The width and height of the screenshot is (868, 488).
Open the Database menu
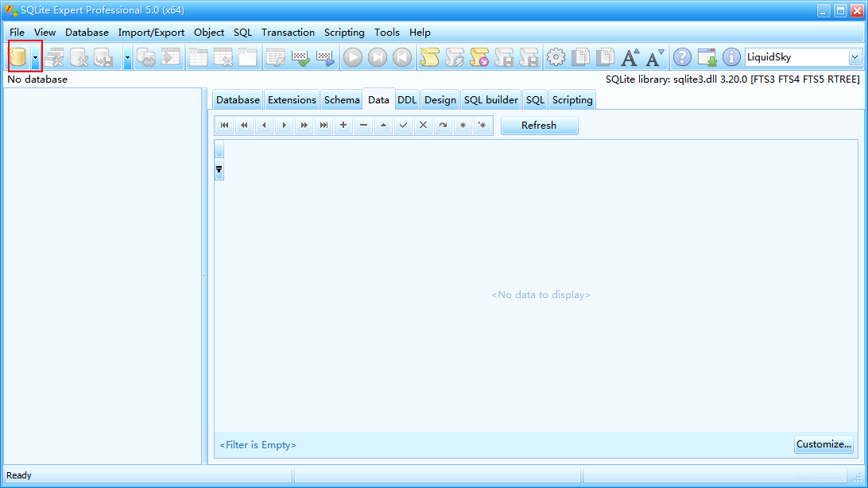[x=87, y=33]
